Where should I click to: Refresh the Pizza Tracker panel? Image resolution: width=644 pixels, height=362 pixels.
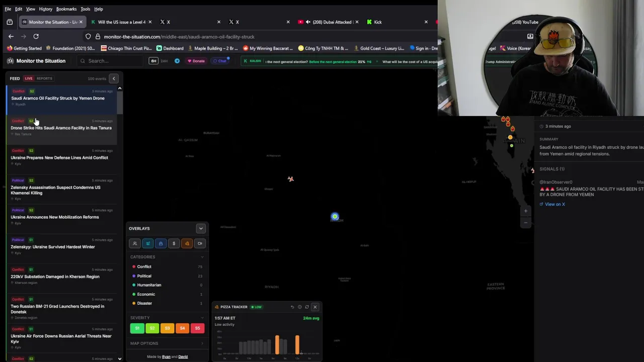tap(307, 307)
